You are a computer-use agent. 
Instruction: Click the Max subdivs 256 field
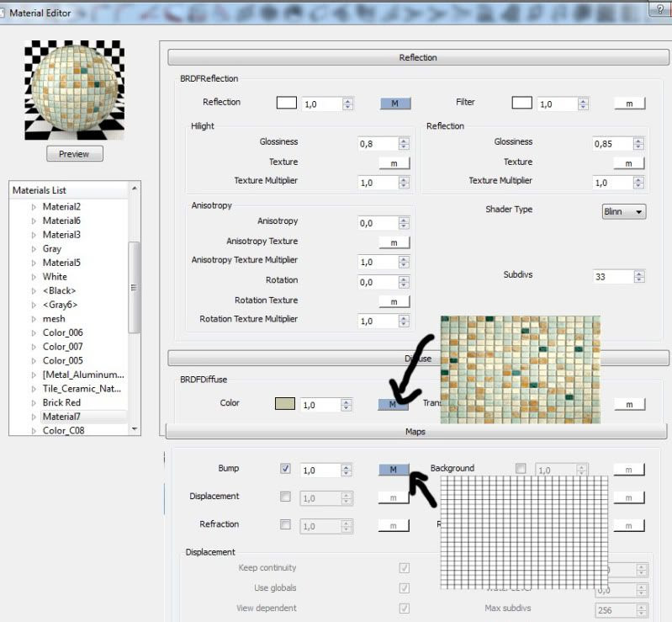[x=615, y=610]
